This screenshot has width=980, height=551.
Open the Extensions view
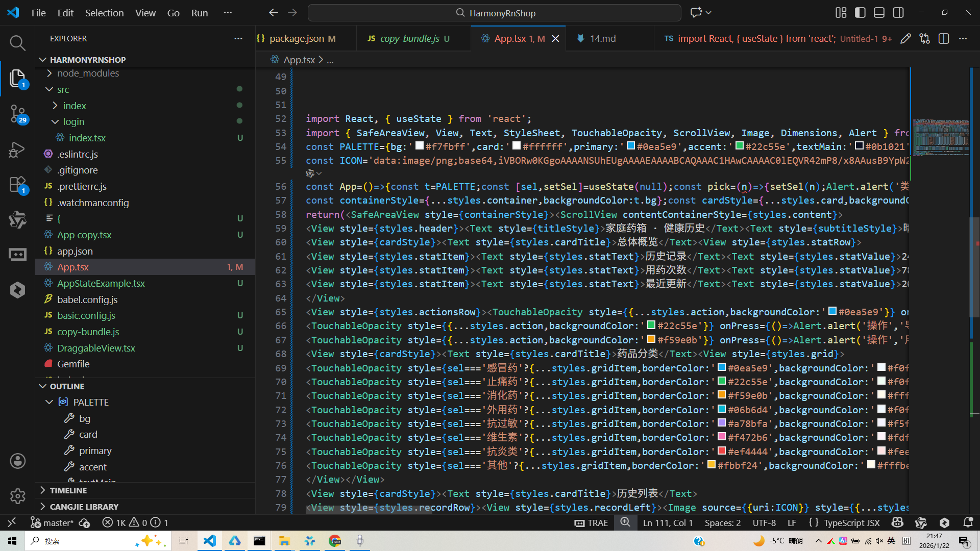pos(17,185)
